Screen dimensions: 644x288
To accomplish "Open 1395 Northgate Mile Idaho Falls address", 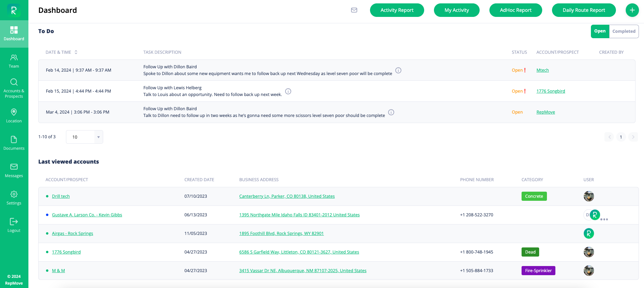I will (x=299, y=215).
